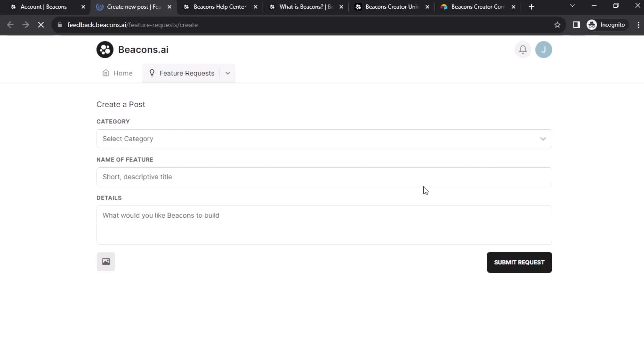
Task: Click the Feature Requests bookmark icon
Action: pos(152,73)
